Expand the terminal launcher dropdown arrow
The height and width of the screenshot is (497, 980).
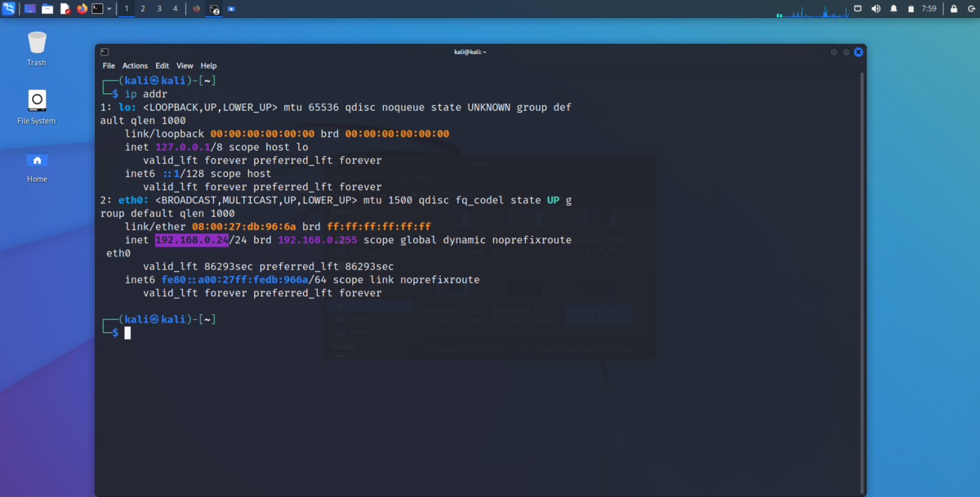(x=109, y=9)
